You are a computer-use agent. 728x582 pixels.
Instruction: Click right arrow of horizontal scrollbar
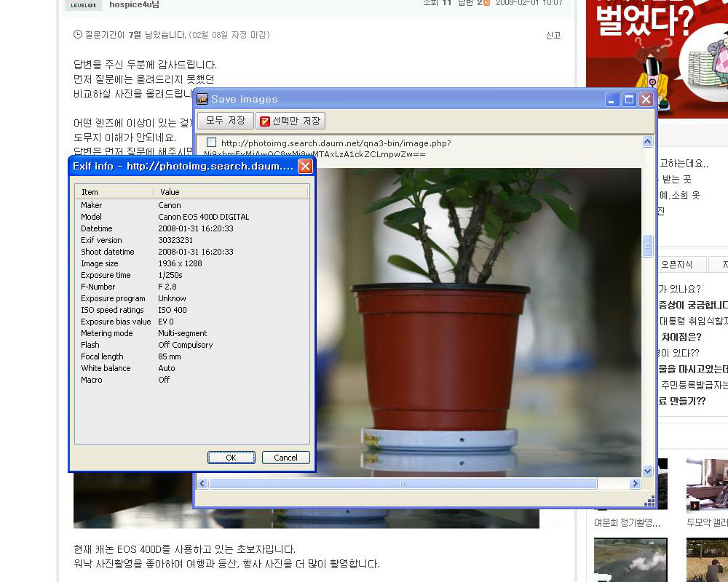(x=635, y=484)
